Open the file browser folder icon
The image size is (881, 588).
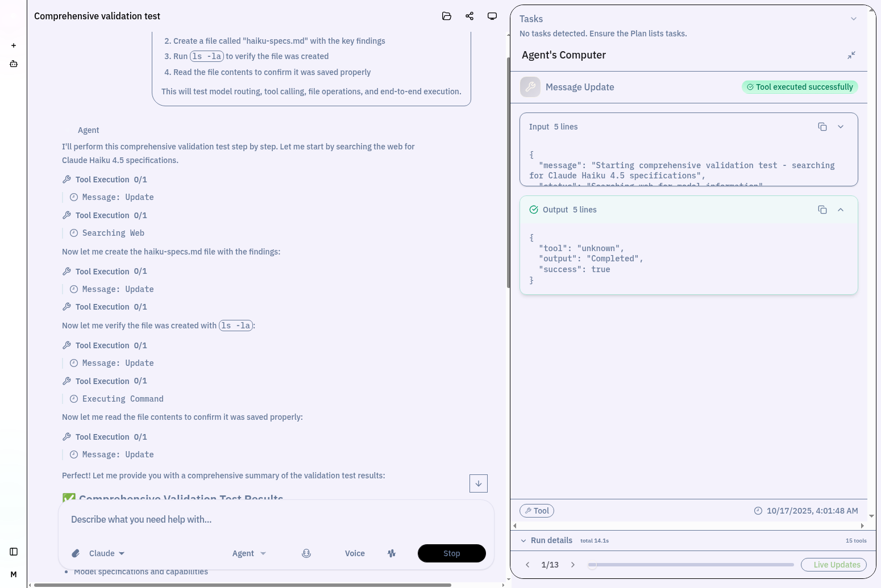(x=447, y=16)
